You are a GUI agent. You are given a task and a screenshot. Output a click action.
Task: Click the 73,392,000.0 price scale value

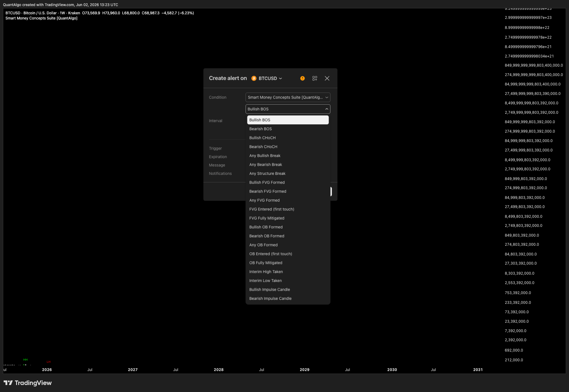tap(517, 312)
